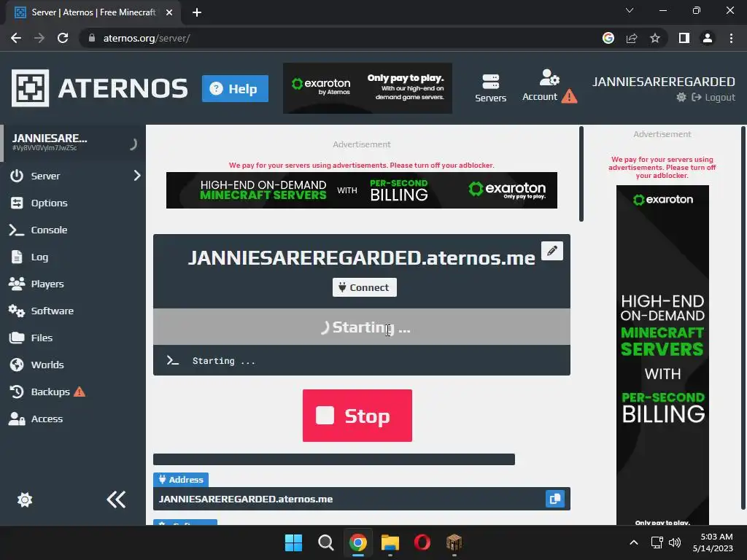Open account settings gear near Logout
Viewport: 747px width, 560px height.
pos(681,97)
